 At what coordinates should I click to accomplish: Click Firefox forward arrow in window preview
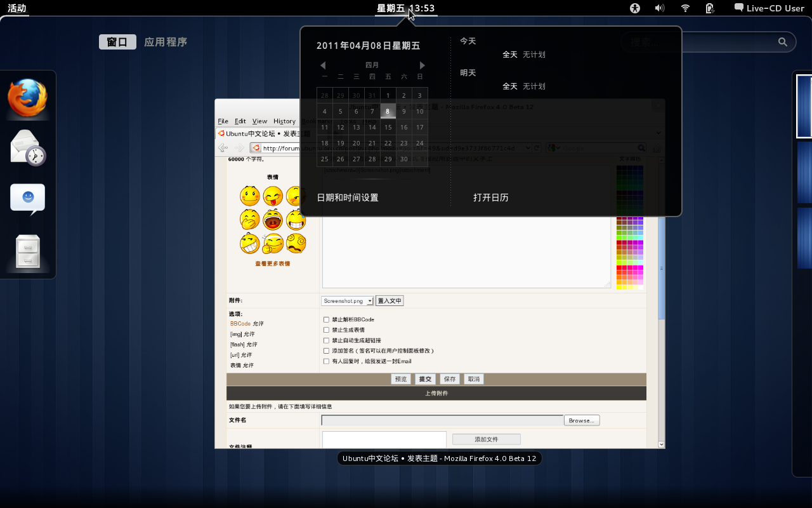239,148
